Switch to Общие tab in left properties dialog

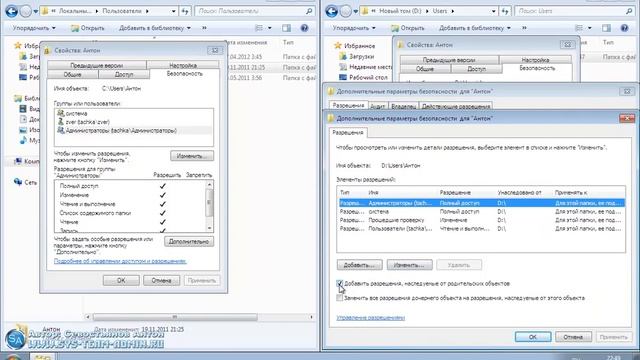(73, 75)
